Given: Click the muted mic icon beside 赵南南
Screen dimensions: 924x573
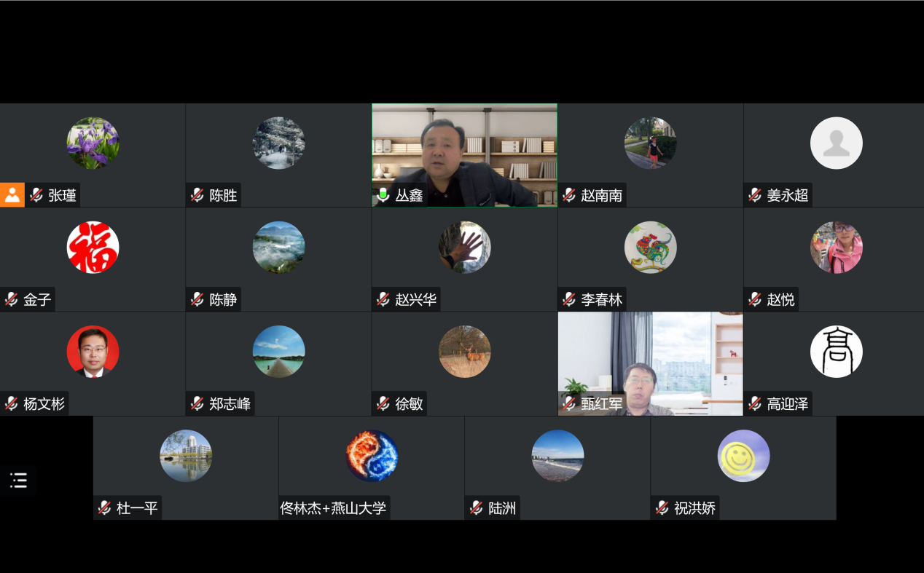Looking at the screenshot, I should coord(568,195).
